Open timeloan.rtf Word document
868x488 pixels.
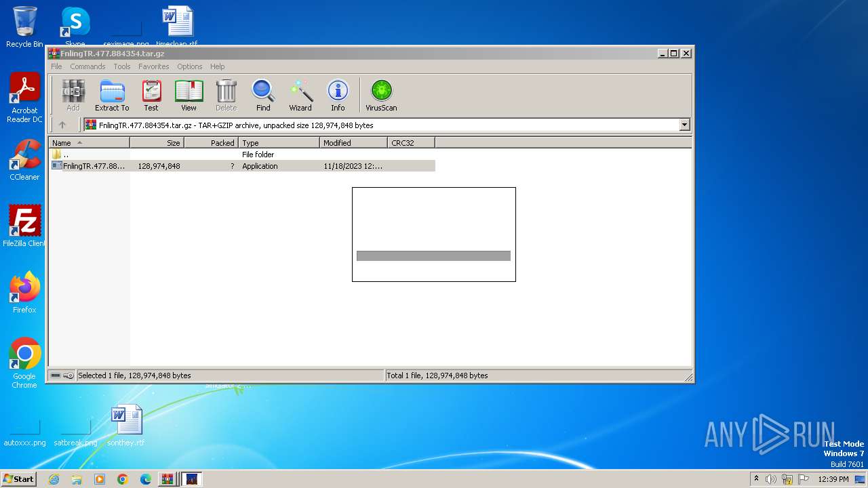177,27
